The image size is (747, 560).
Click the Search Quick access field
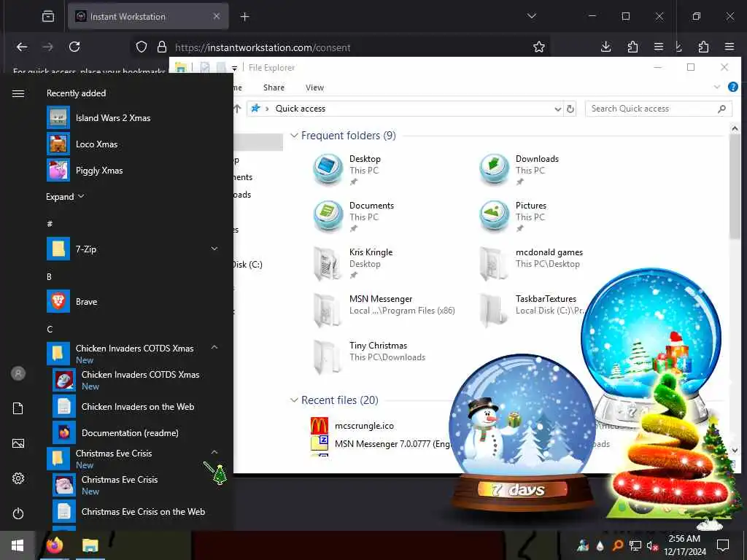[659, 109]
